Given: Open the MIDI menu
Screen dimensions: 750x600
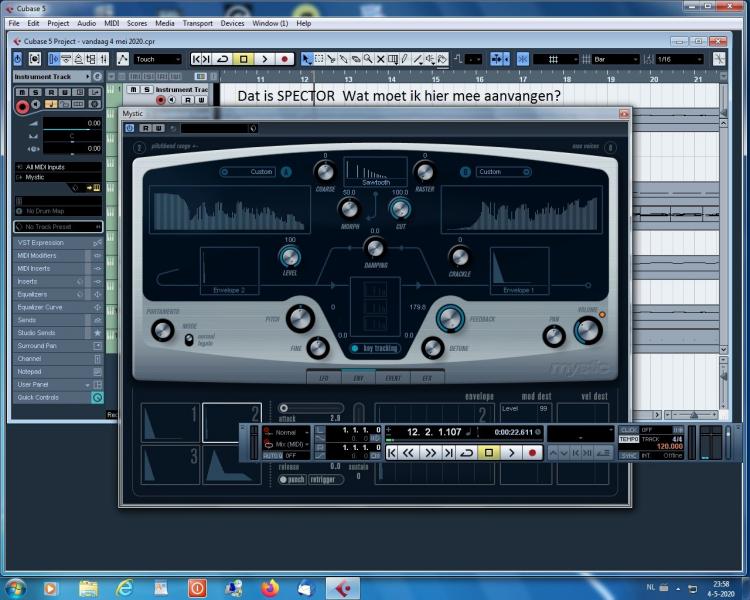Looking at the screenshot, I should click(111, 23).
